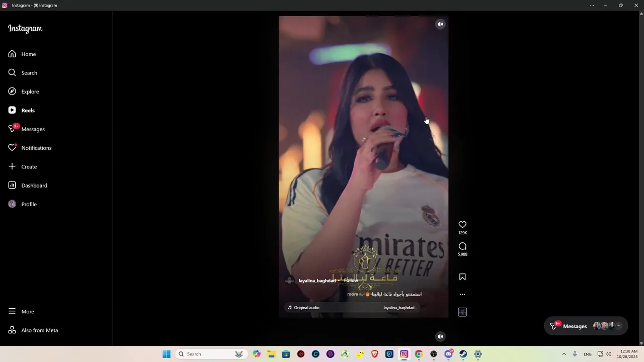Image resolution: width=644 pixels, height=362 pixels.
Task: Toggle sound on the current reel
Action: pyautogui.click(x=440, y=24)
